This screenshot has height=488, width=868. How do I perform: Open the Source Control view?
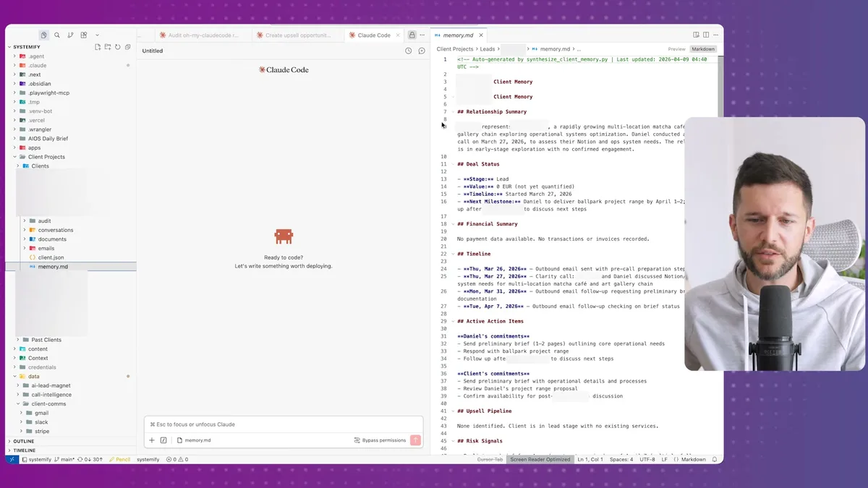[x=70, y=35]
